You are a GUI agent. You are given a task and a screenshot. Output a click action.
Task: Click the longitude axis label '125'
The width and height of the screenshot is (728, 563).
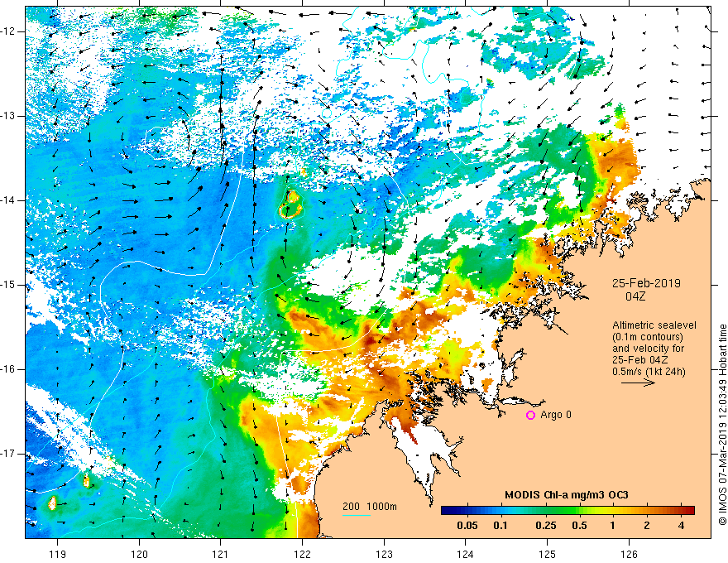(548, 554)
